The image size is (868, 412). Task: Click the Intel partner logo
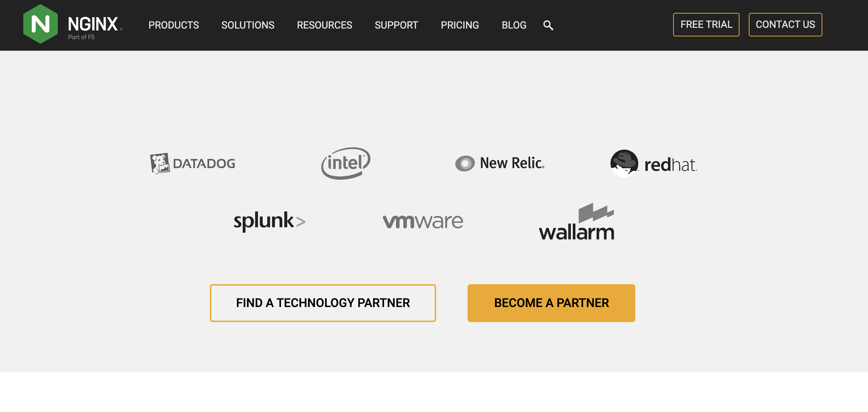coord(346,164)
